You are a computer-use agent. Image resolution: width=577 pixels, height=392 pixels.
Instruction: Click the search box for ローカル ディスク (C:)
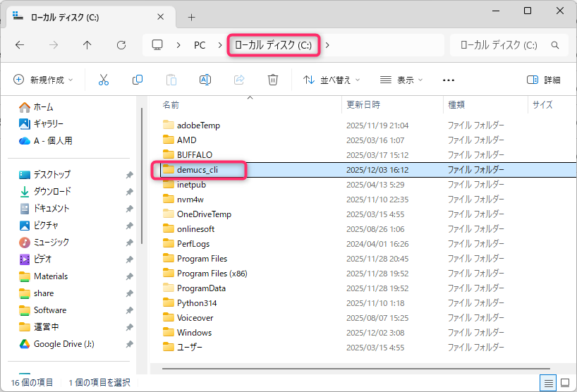click(x=501, y=45)
